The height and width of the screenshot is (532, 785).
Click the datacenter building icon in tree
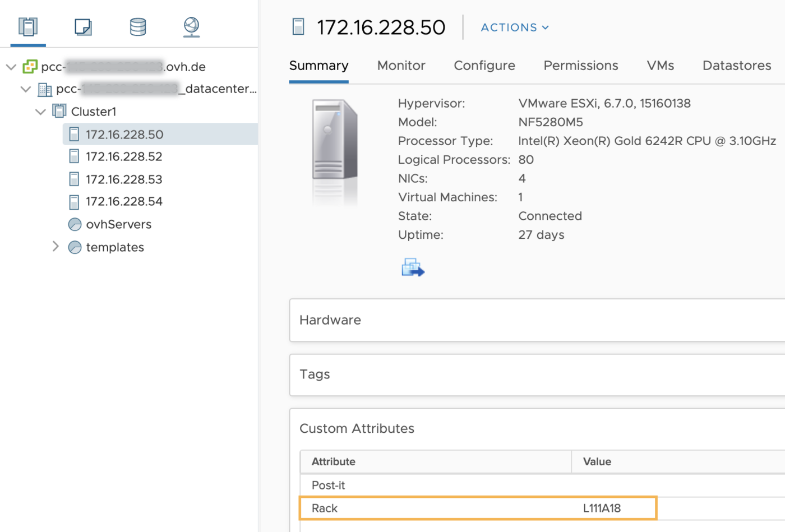pyautogui.click(x=45, y=89)
